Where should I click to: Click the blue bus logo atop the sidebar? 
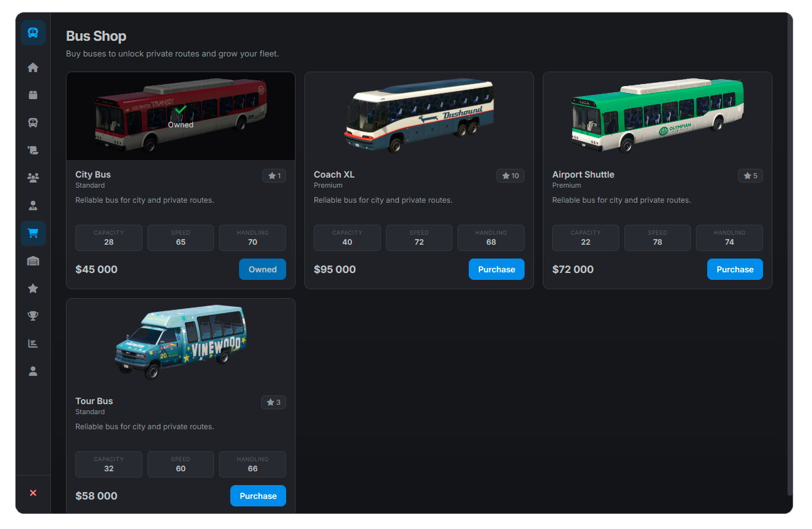tap(33, 33)
